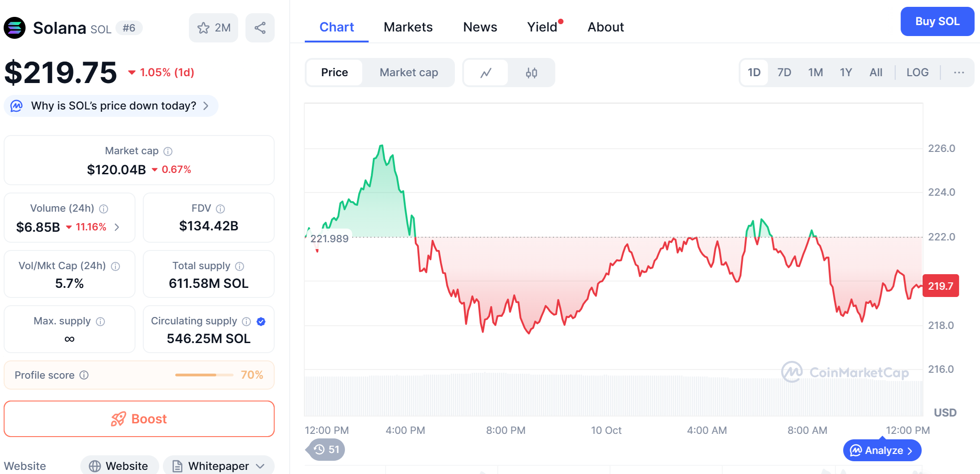The image size is (980, 474).
Task: Open 'Why is SOL's price down today?' link
Action: point(114,106)
